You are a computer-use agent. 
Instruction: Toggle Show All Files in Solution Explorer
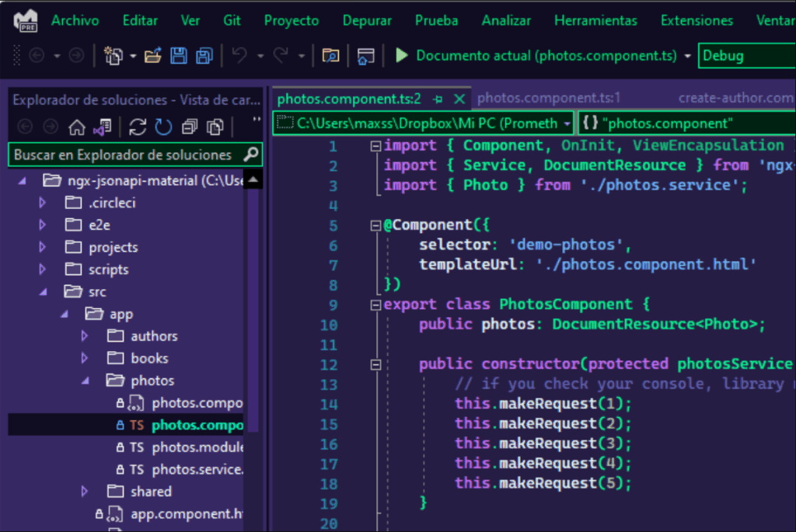(x=215, y=127)
